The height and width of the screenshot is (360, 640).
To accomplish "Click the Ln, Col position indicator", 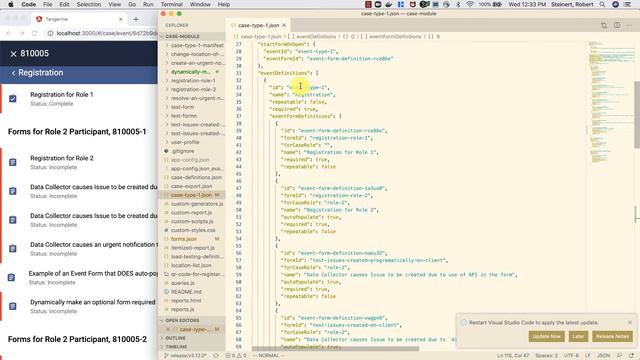I will (x=513, y=356).
